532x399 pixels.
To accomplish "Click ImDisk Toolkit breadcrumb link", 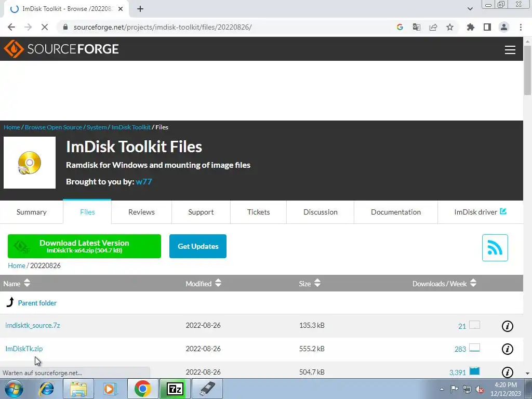I will point(131,127).
